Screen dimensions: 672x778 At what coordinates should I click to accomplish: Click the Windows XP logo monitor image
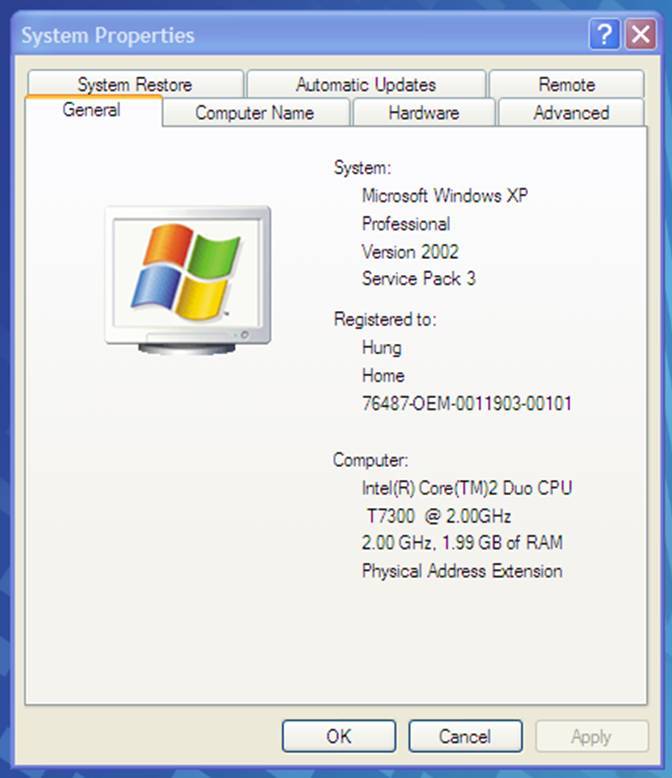(187, 278)
